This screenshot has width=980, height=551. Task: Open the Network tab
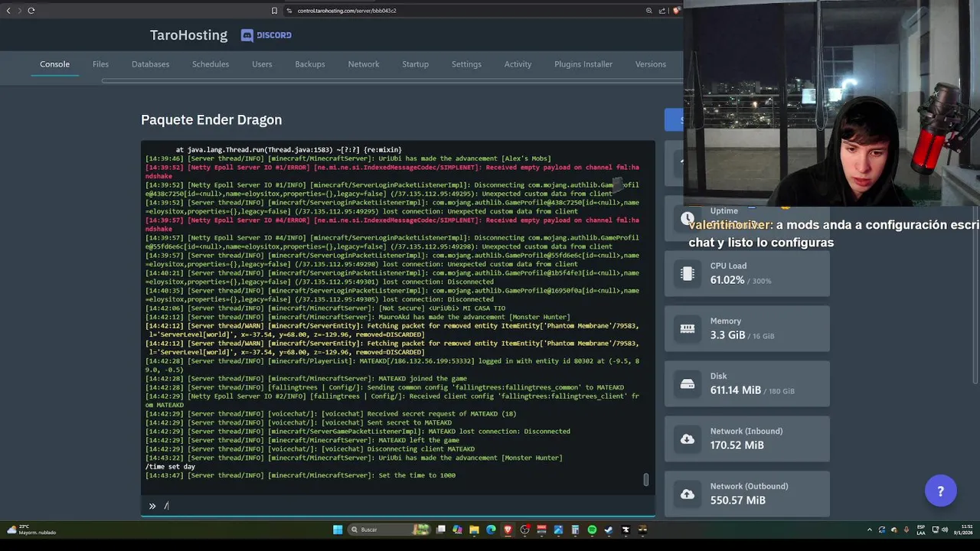point(364,64)
